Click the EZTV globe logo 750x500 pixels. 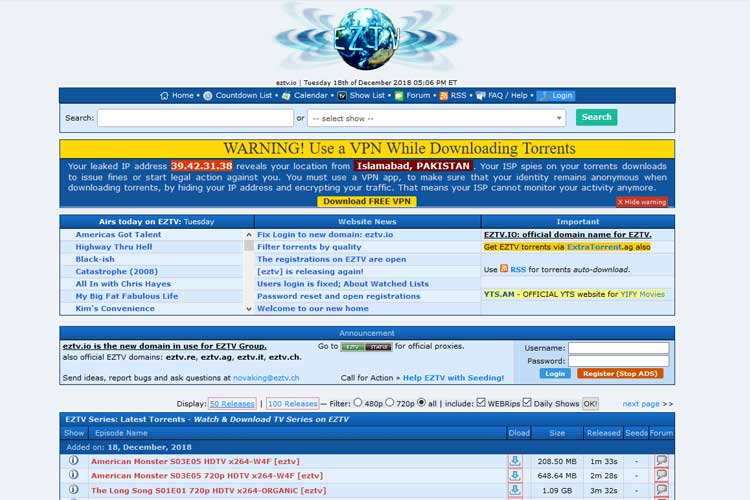coord(367,38)
